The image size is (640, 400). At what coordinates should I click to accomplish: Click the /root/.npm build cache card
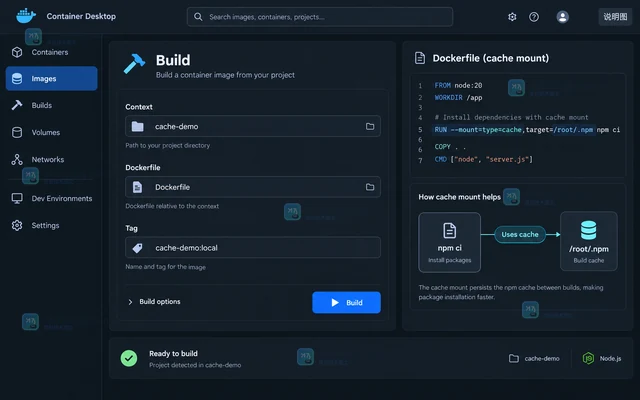pos(589,241)
